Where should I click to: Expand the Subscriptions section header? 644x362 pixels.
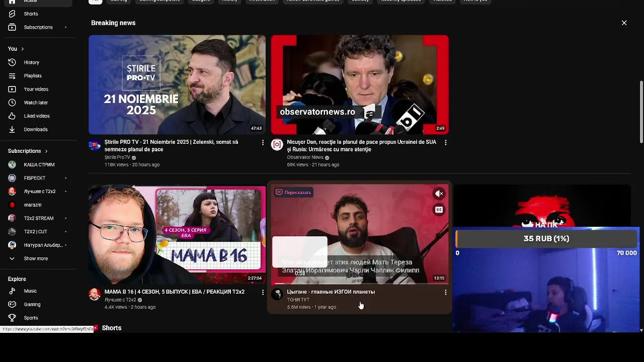coord(28,151)
